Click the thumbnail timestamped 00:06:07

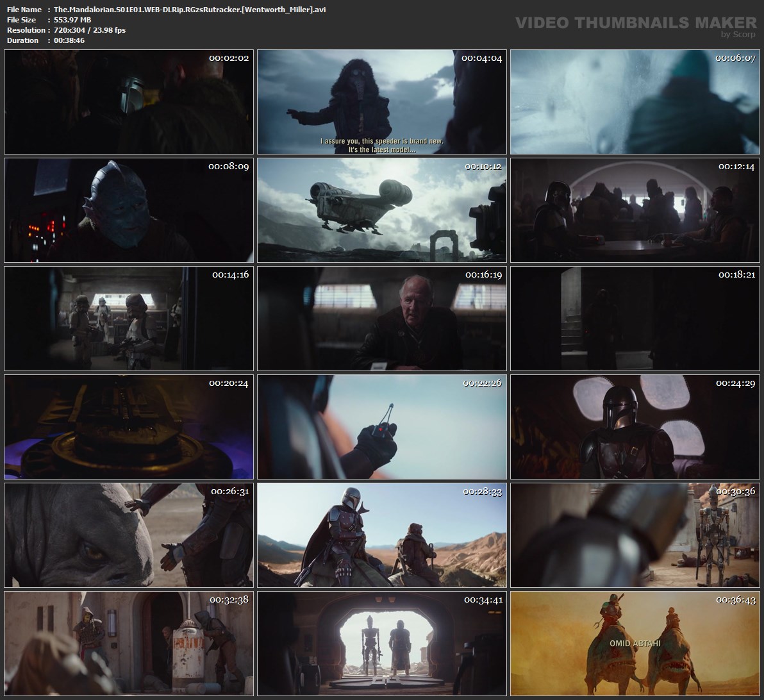(635, 102)
